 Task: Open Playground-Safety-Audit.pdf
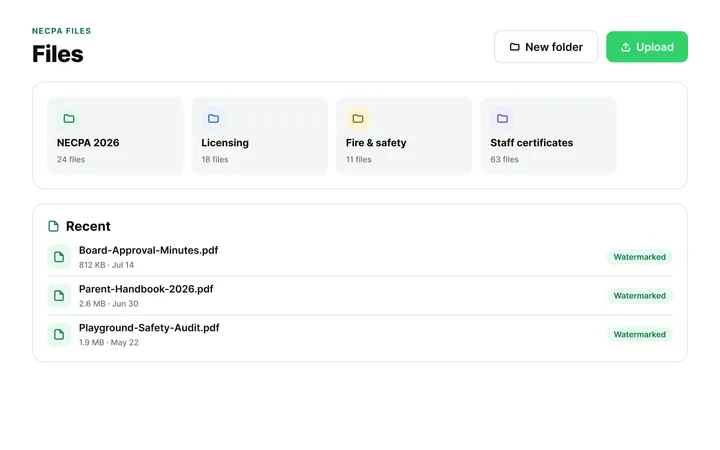click(x=149, y=328)
